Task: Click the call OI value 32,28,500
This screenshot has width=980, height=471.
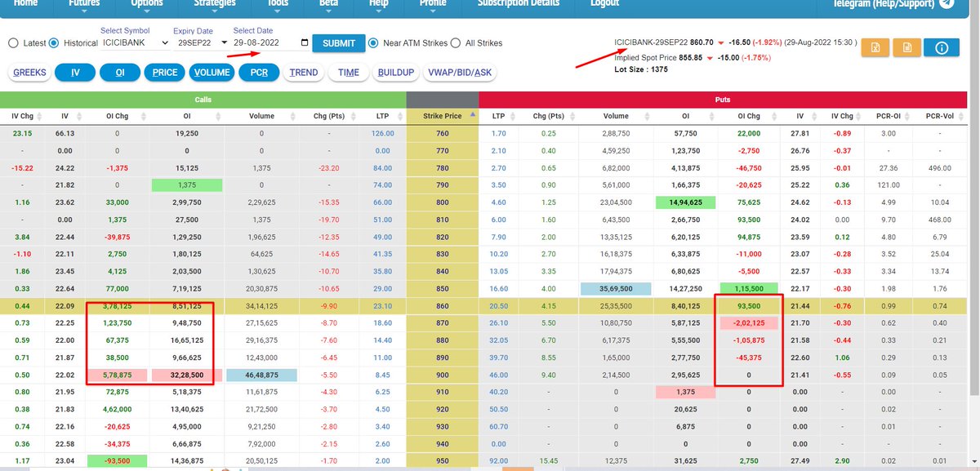Action: point(187,375)
